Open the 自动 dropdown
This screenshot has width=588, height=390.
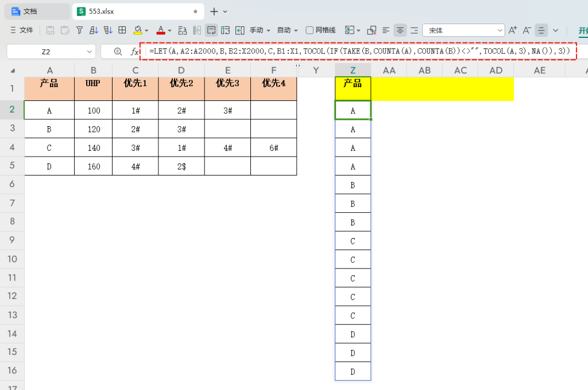[x=287, y=30]
